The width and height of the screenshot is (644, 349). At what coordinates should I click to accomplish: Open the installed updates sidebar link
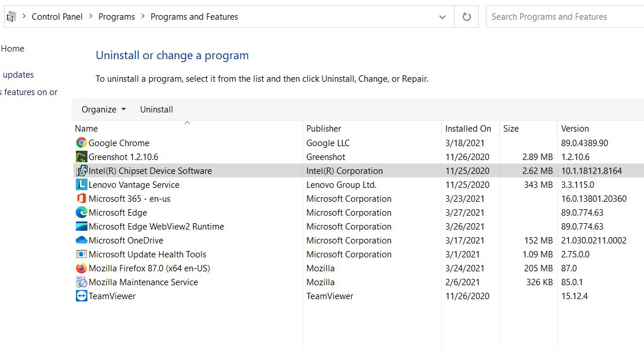click(x=17, y=75)
